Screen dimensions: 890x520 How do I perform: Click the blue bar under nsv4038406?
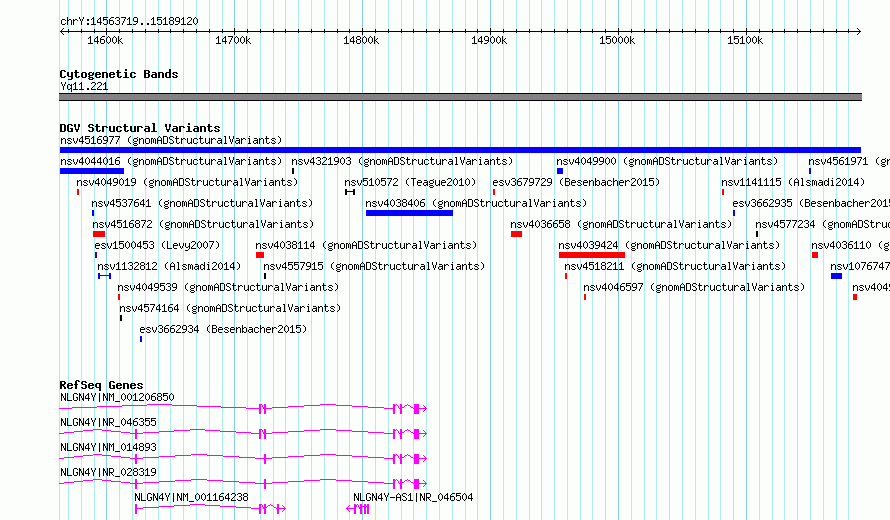pos(409,213)
